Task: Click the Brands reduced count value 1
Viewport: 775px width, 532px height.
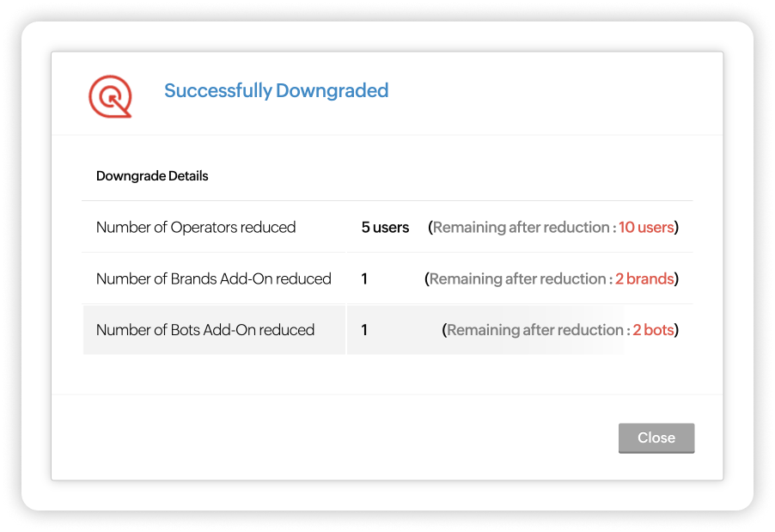Action: click(x=364, y=278)
